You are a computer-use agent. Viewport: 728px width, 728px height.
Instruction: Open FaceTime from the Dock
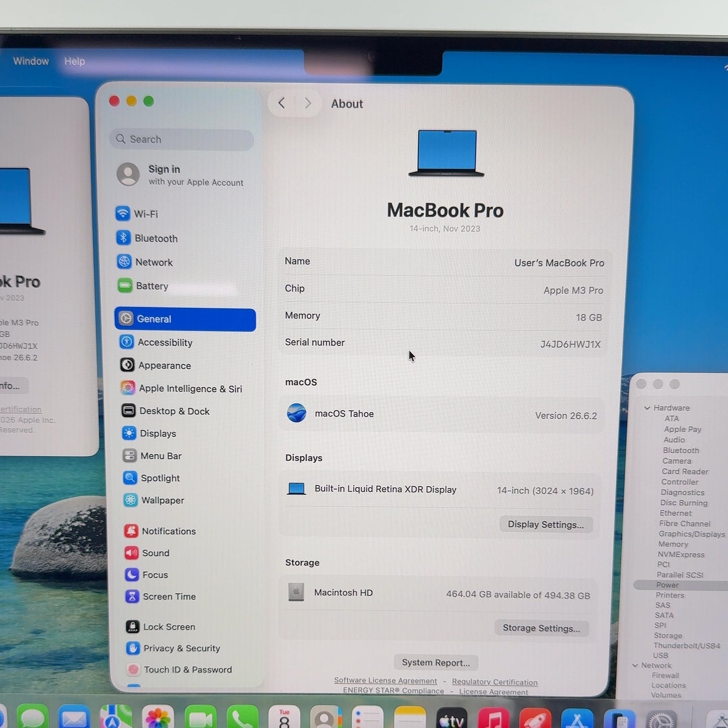coord(200,718)
